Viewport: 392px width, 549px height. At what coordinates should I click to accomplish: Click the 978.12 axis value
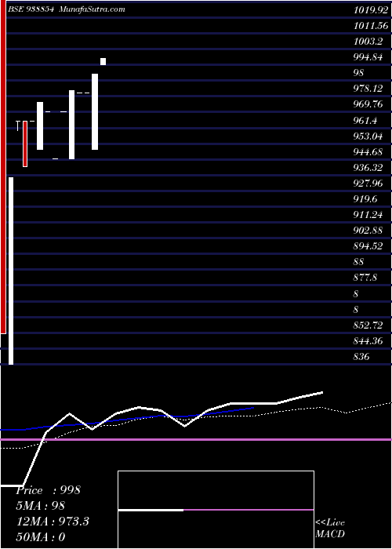(x=368, y=89)
